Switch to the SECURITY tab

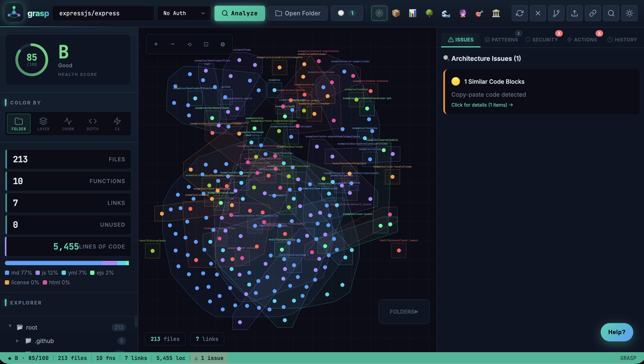click(542, 40)
